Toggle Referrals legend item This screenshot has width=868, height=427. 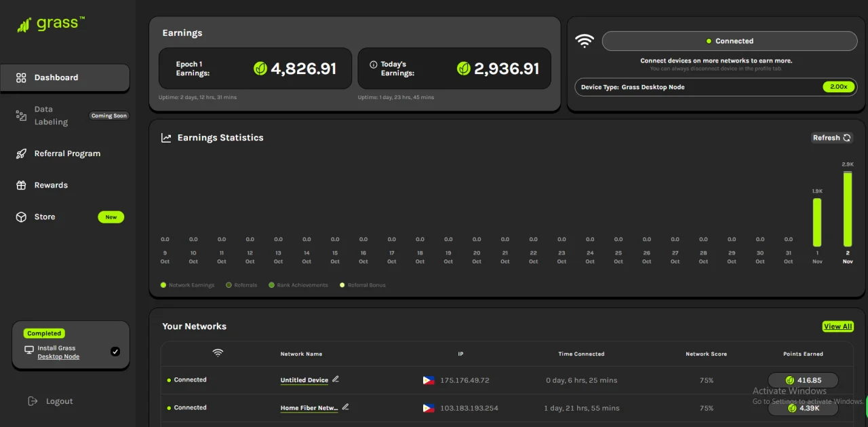point(241,285)
